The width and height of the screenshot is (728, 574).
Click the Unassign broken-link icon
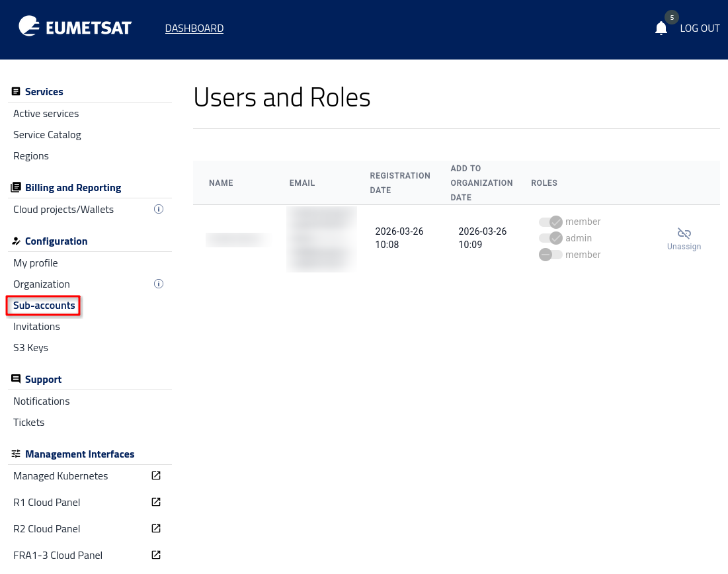tap(684, 233)
